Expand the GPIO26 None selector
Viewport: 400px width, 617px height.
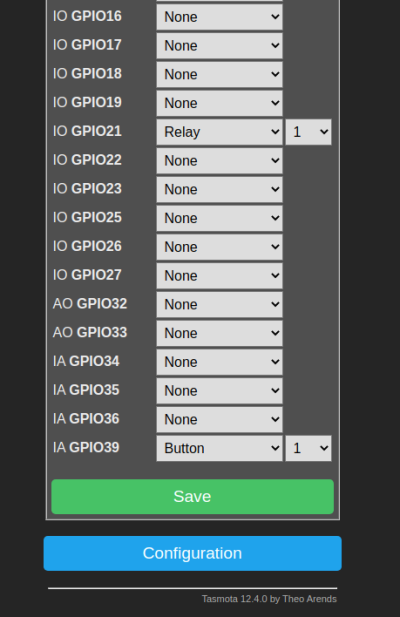click(x=219, y=247)
